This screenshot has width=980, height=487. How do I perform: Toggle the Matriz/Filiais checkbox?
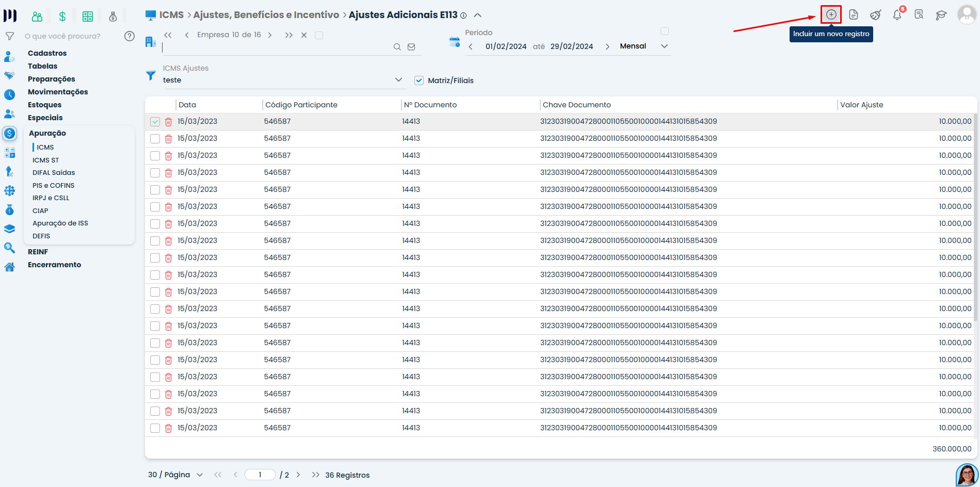[419, 80]
